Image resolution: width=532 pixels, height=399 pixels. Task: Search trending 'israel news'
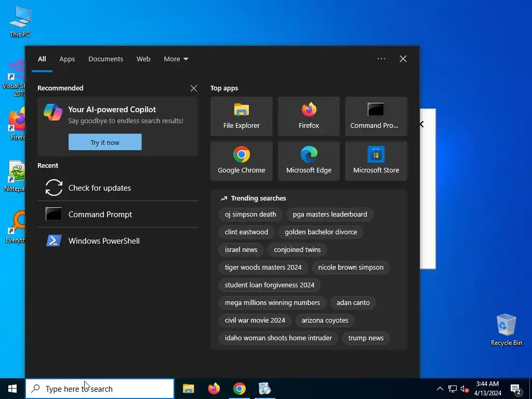pos(241,250)
